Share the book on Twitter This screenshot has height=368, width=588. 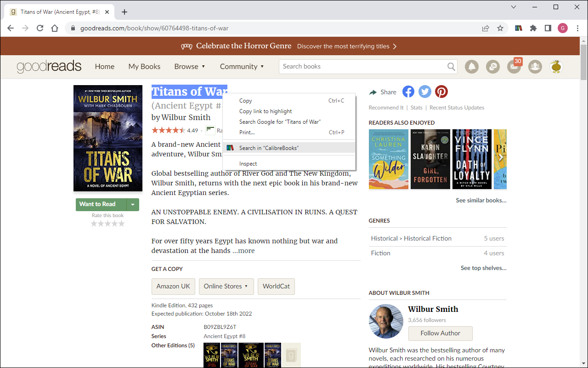pyautogui.click(x=425, y=92)
